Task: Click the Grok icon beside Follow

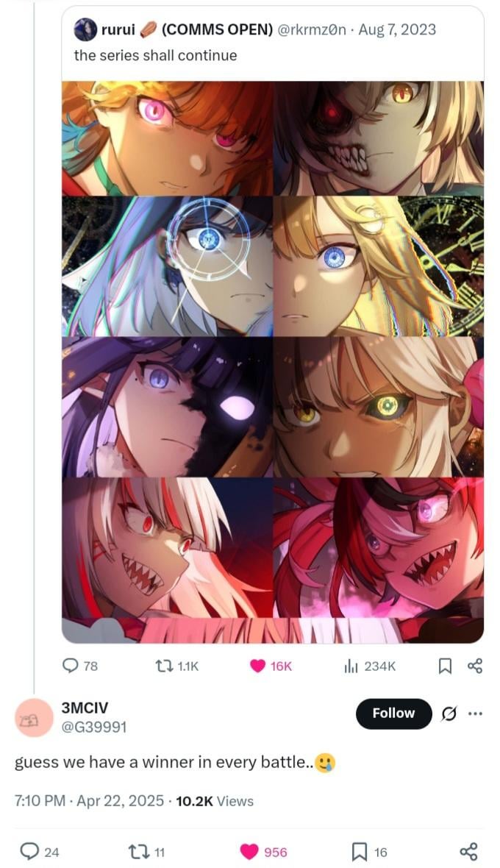Action: point(449,715)
